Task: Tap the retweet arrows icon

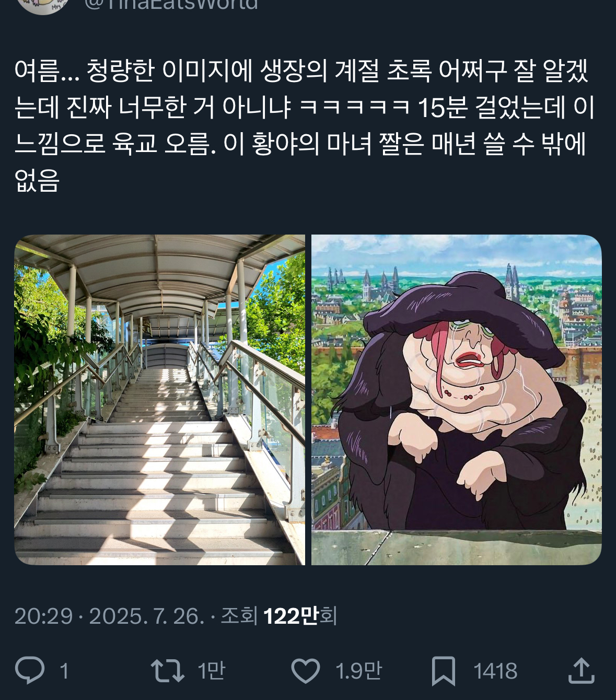Action: [x=167, y=671]
